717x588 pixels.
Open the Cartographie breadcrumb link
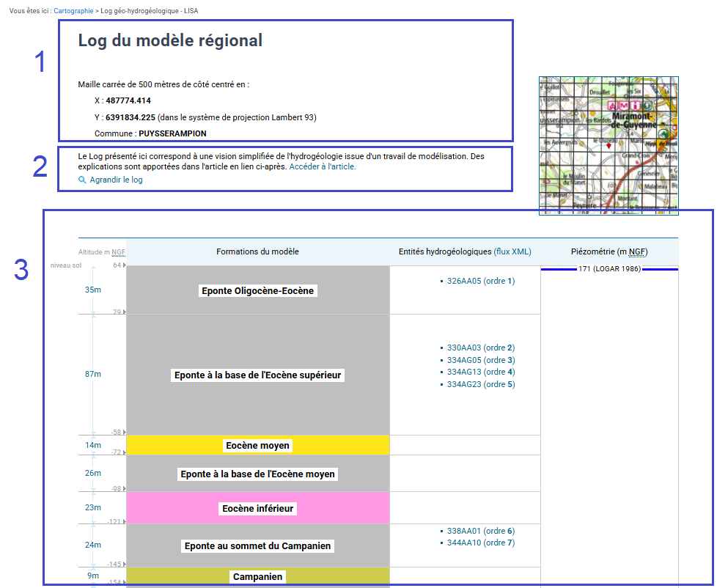(73, 10)
